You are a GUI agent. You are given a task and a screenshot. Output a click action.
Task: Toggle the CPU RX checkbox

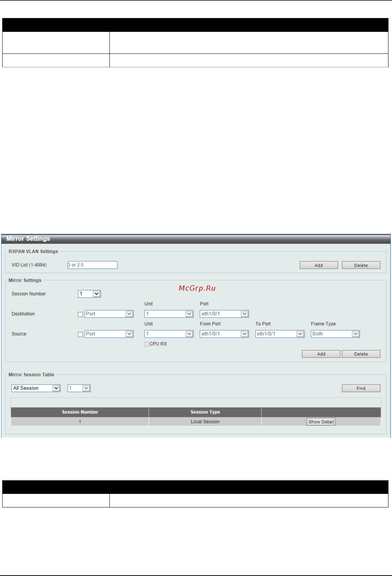(x=147, y=344)
